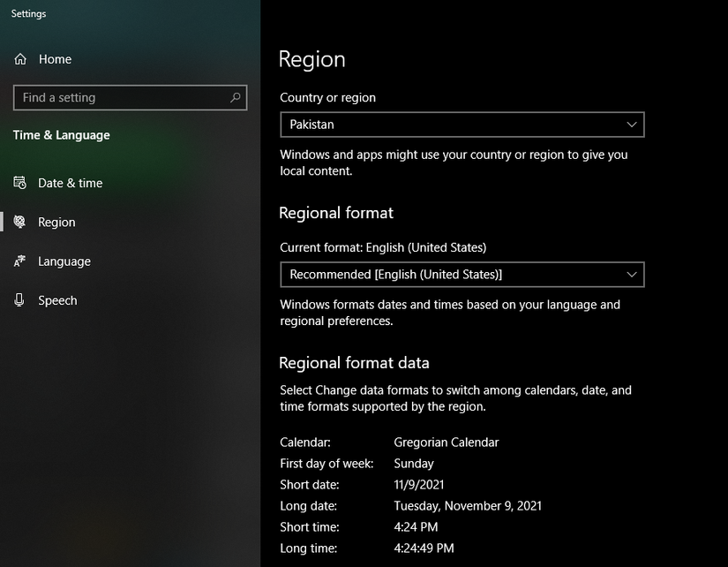Focus the Find a setting search box
The image size is (728, 567).
point(130,98)
